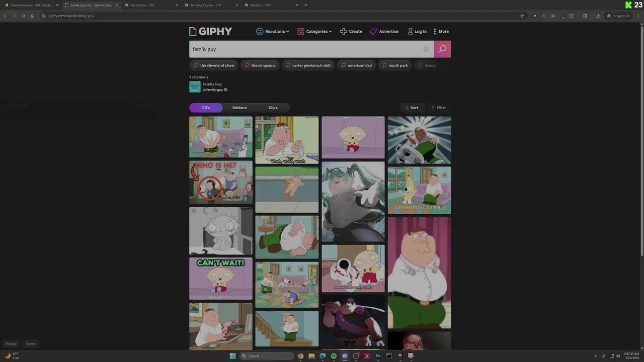This screenshot has width=644, height=362.
Task: Open Discord from the taskbar
Action: coord(345,356)
